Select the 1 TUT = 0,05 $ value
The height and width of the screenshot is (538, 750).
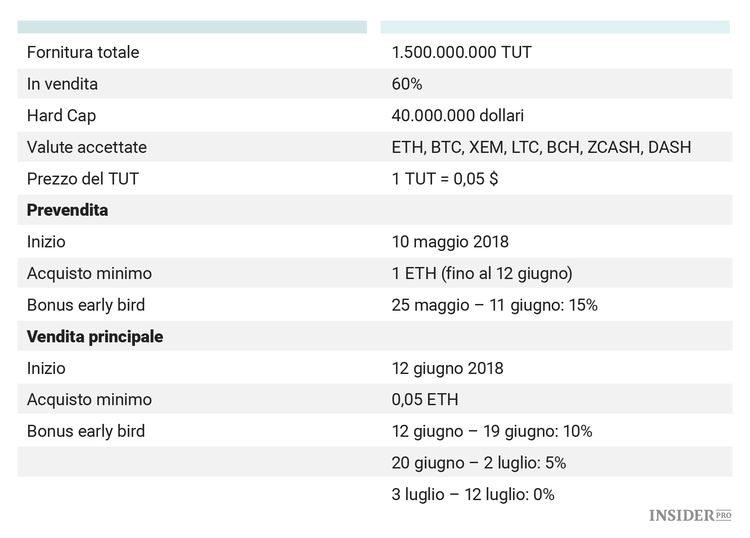(445, 179)
